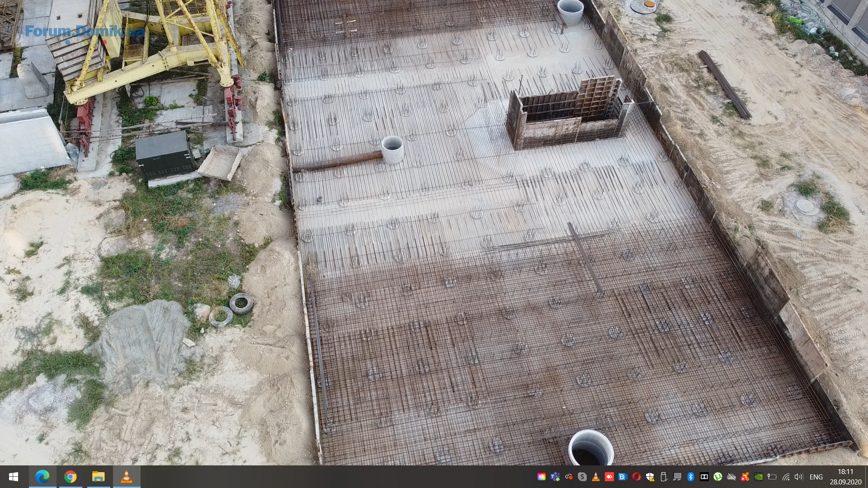Click the VLC cone tray icon

coord(596,477)
